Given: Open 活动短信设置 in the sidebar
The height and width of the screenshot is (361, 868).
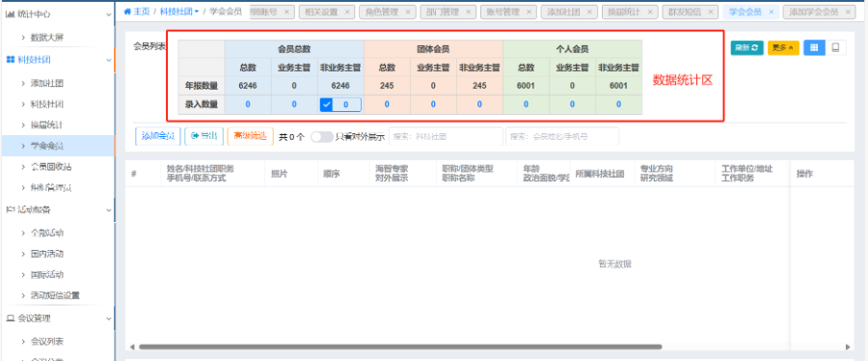Looking at the screenshot, I should (x=55, y=295).
